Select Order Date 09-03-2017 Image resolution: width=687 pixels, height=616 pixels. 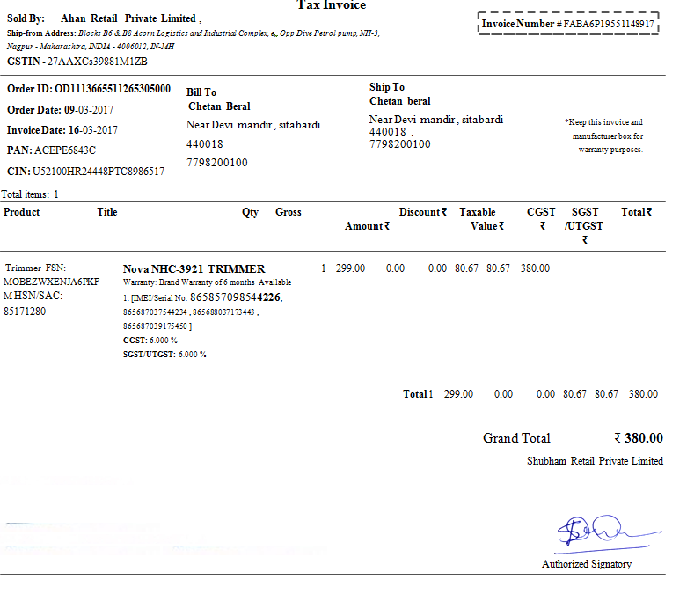60,110
